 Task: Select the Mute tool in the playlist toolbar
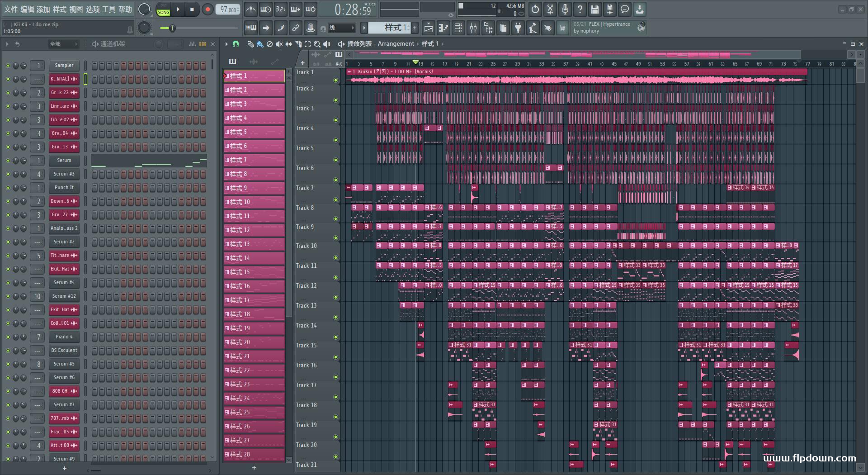click(279, 44)
